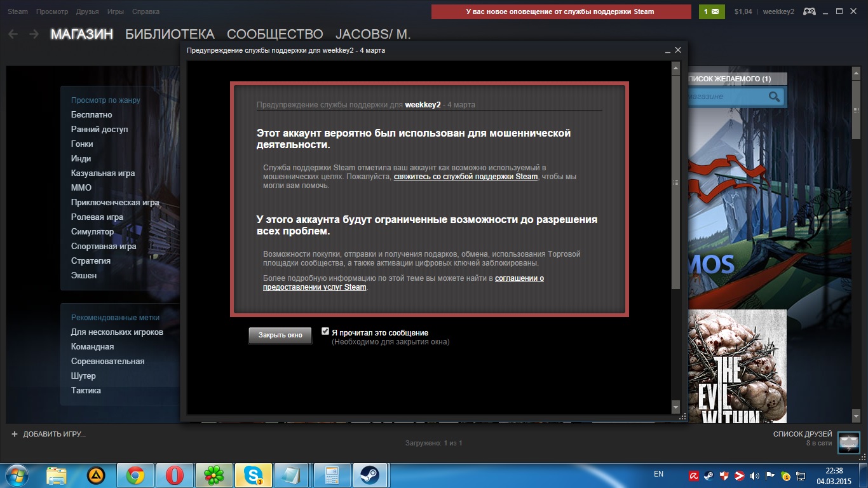Image resolution: width=868 pixels, height=488 pixels.
Task: Select the Казуальная игра genre
Action: tap(103, 173)
